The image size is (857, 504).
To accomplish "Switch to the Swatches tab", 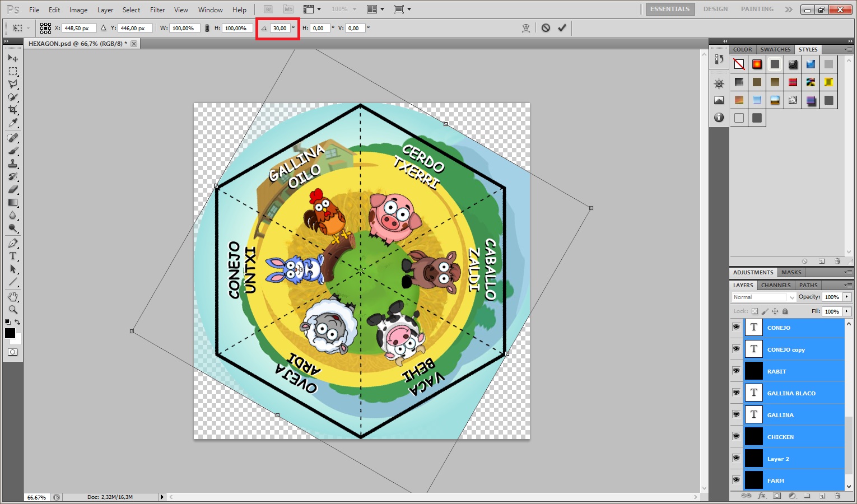I will pos(775,50).
